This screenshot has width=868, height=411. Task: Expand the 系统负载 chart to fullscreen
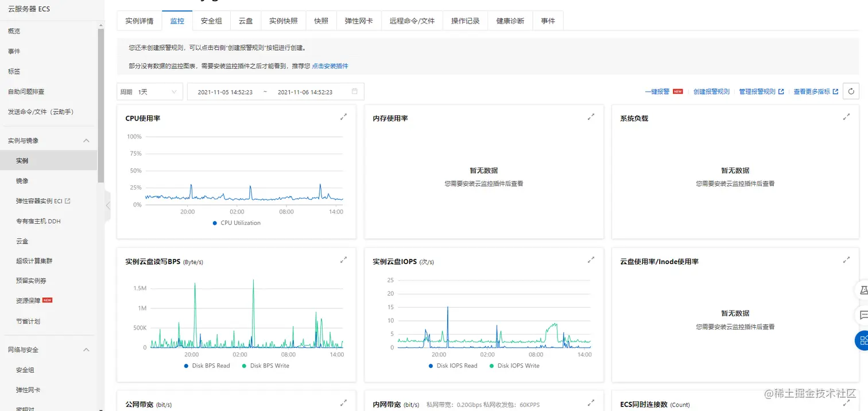click(x=846, y=117)
